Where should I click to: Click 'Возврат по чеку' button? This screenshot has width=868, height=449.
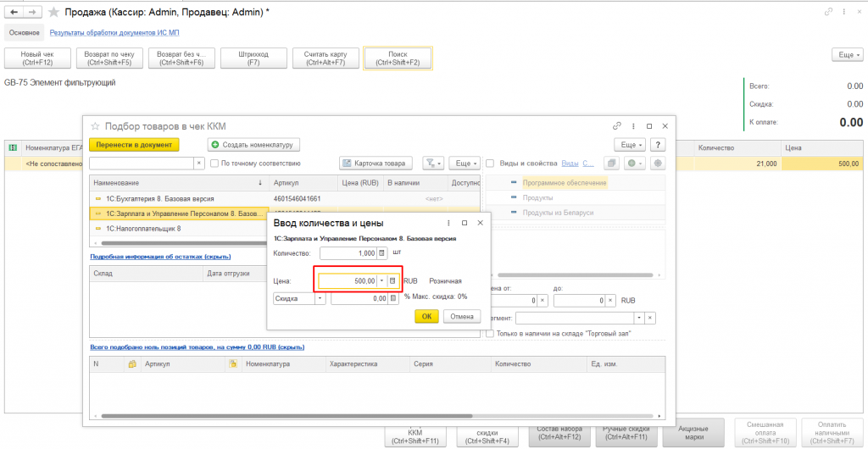click(109, 58)
